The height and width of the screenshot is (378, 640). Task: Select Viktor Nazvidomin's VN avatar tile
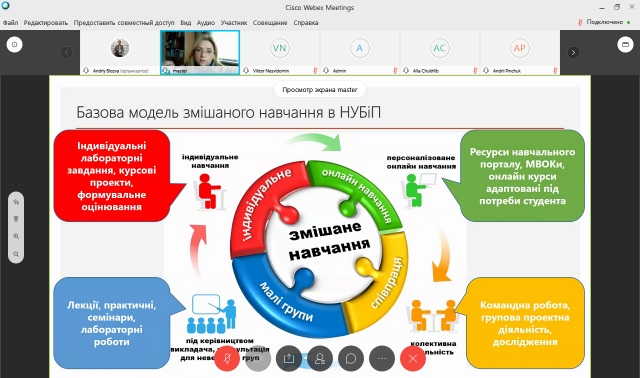280,52
